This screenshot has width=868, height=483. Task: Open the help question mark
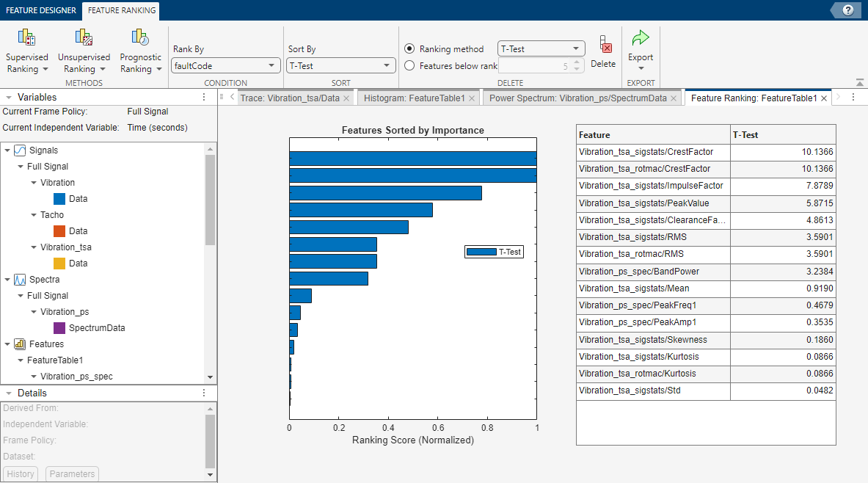tap(848, 10)
